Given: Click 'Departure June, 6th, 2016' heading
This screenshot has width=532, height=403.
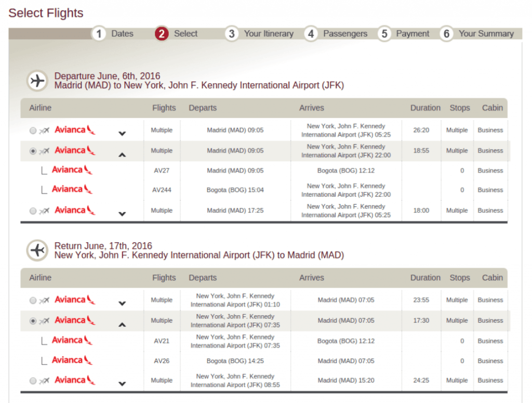Looking at the screenshot, I should tap(107, 76).
